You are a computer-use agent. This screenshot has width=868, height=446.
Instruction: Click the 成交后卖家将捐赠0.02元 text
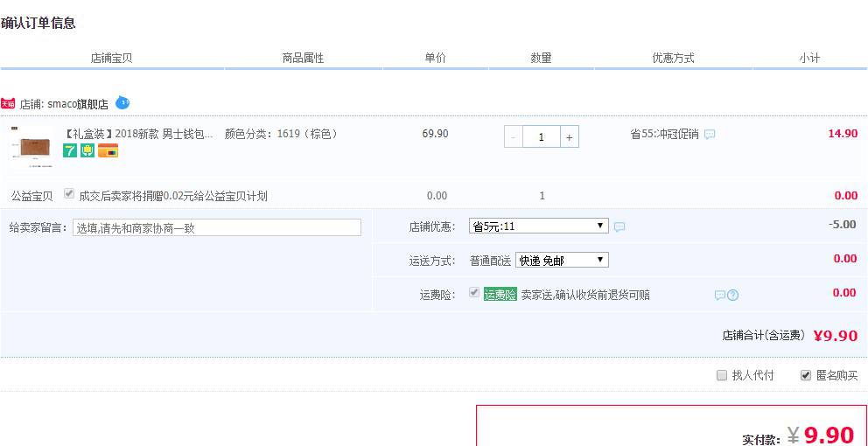coord(173,196)
